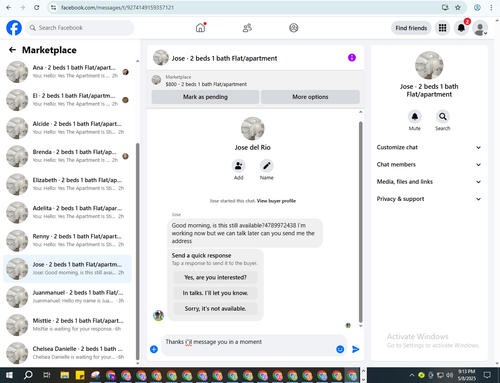Open Sticky Notes from the taskbar
The width and height of the screenshot is (500, 383).
80,375
